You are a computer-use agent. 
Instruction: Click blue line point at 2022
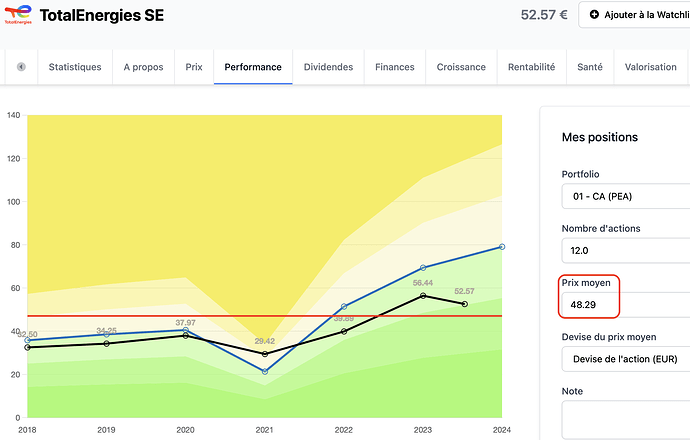coord(344,306)
